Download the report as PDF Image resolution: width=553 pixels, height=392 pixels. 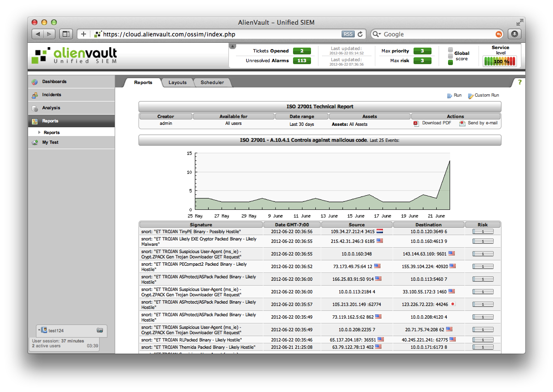coord(432,123)
